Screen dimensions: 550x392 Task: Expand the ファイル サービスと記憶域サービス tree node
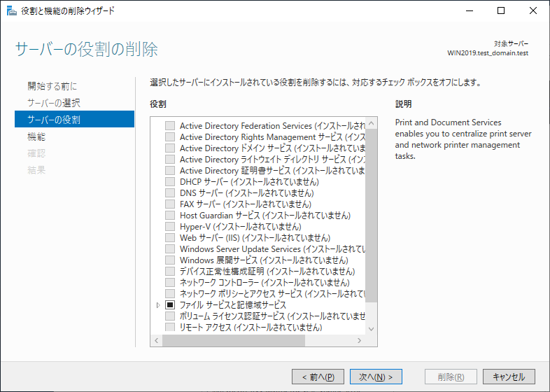point(158,305)
